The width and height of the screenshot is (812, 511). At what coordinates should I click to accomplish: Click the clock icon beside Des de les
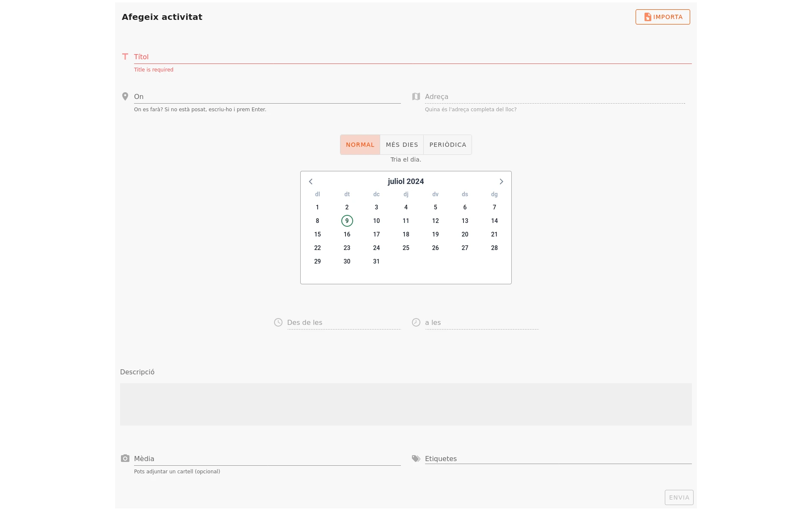pos(278,322)
